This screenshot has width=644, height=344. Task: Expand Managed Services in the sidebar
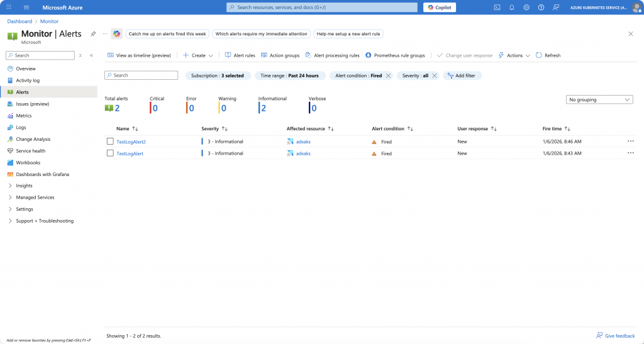[x=10, y=197]
